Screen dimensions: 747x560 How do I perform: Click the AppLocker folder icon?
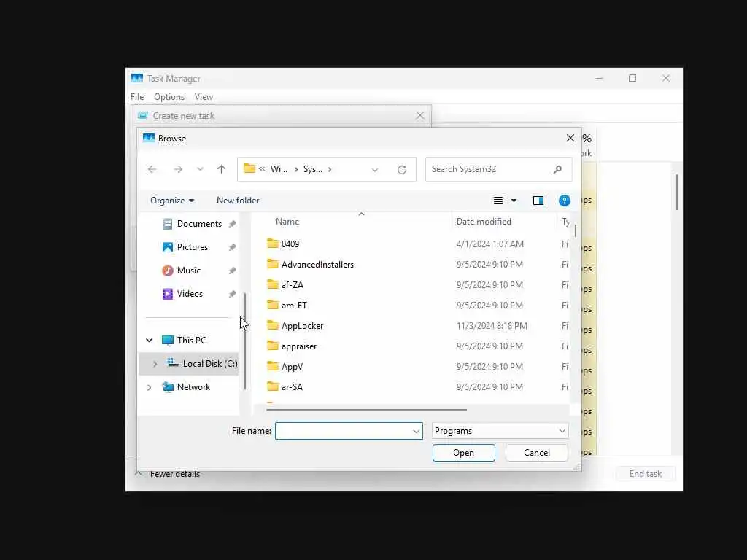click(273, 325)
